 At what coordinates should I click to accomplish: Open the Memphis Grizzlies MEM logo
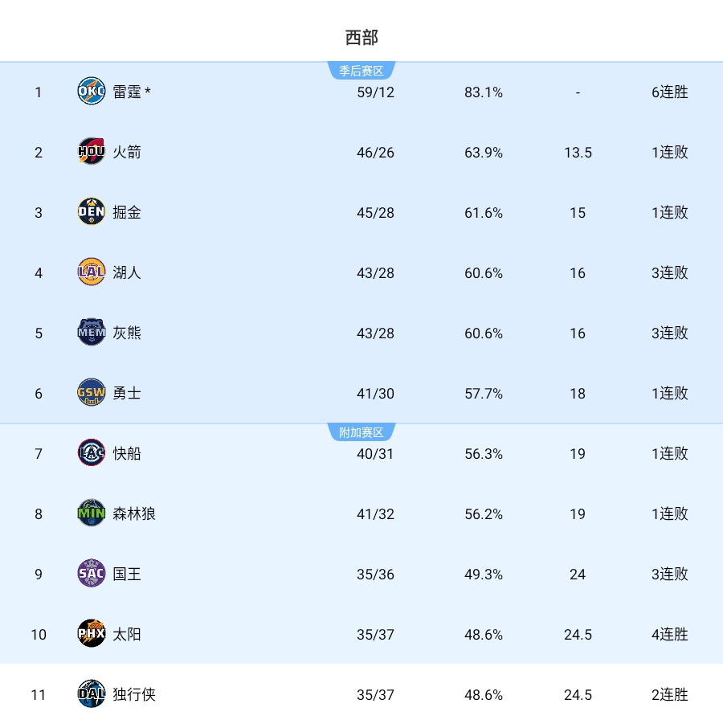tap(92, 333)
